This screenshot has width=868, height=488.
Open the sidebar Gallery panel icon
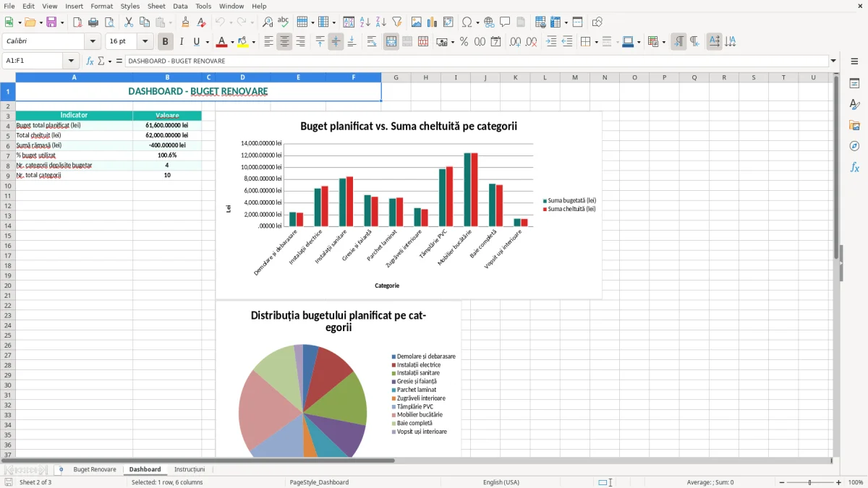pos(854,126)
